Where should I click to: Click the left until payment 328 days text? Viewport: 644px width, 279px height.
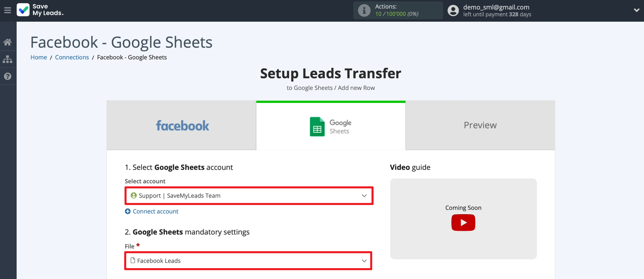point(497,15)
